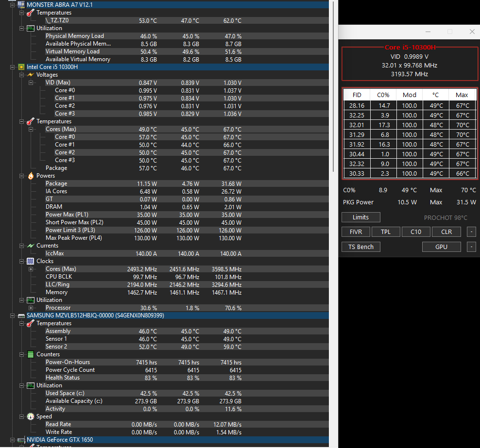Collapse the Voltages group
The height and width of the screenshot is (448, 480).
pyautogui.click(x=21, y=75)
